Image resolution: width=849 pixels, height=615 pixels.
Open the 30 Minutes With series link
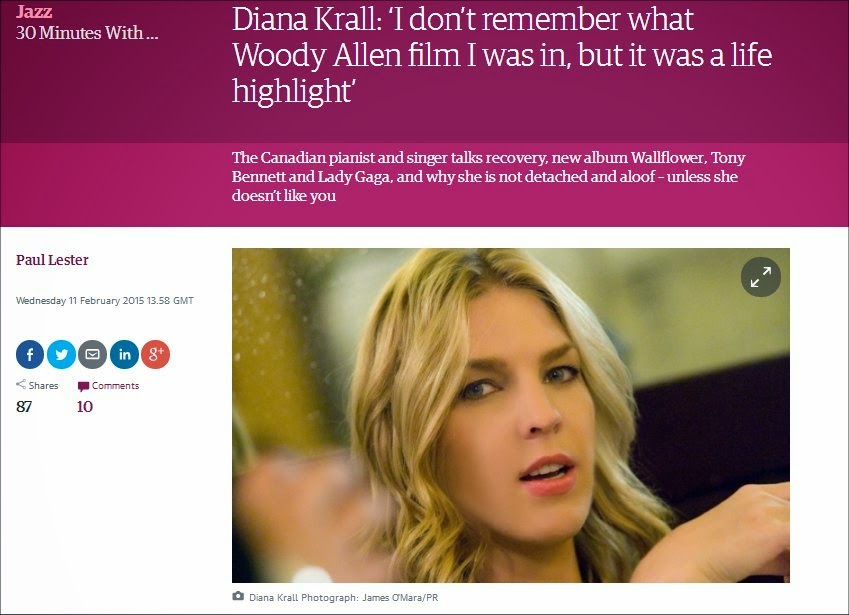(x=87, y=33)
